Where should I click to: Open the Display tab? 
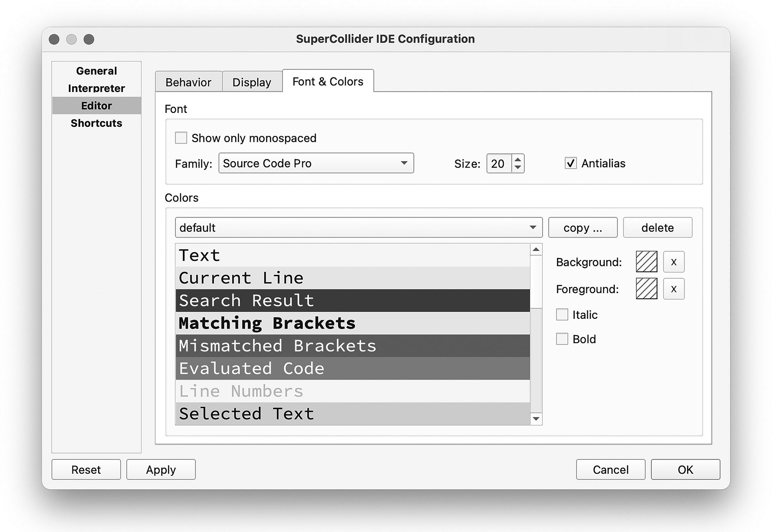[251, 82]
